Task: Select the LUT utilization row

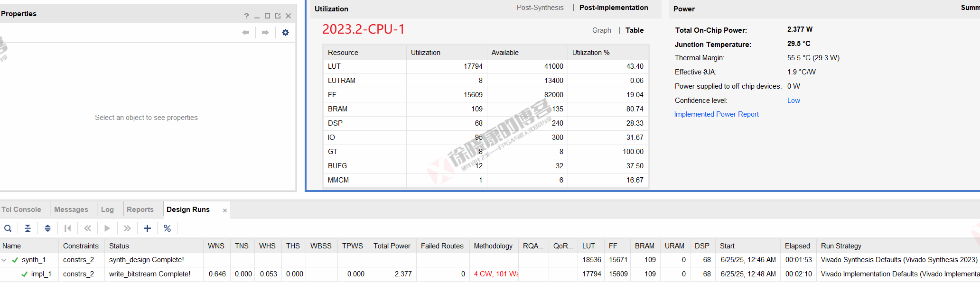Action: [x=485, y=66]
